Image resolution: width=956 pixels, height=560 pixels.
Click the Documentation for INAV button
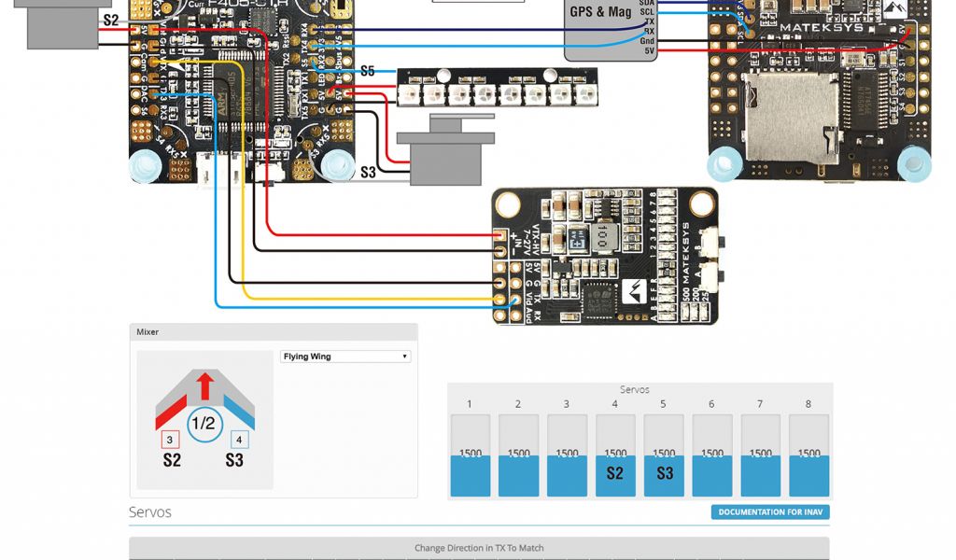coord(769,512)
